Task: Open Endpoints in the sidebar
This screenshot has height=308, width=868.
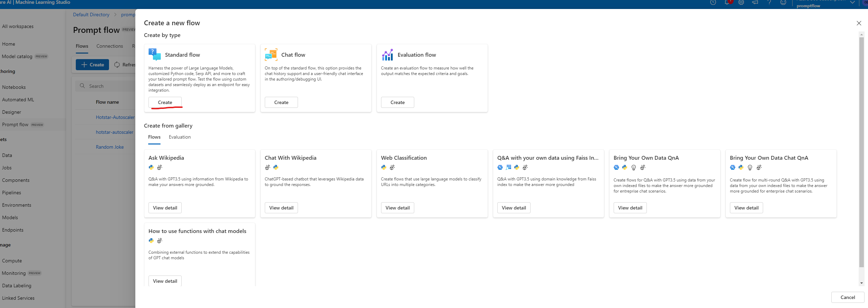Action: click(x=13, y=230)
